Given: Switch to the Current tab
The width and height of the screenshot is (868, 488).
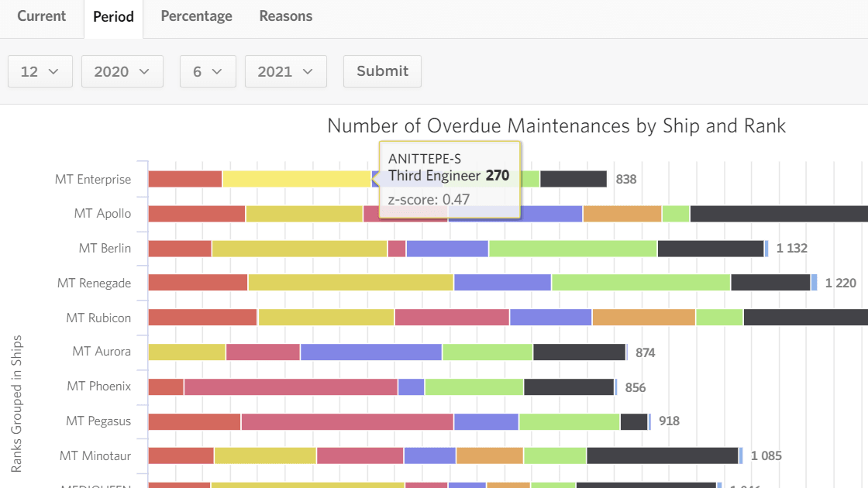Looking at the screenshot, I should (41, 16).
